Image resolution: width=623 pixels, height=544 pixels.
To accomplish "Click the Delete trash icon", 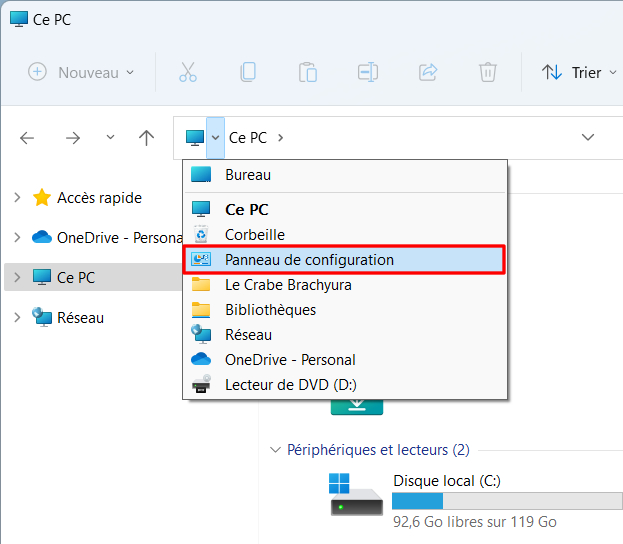I will pos(488,72).
